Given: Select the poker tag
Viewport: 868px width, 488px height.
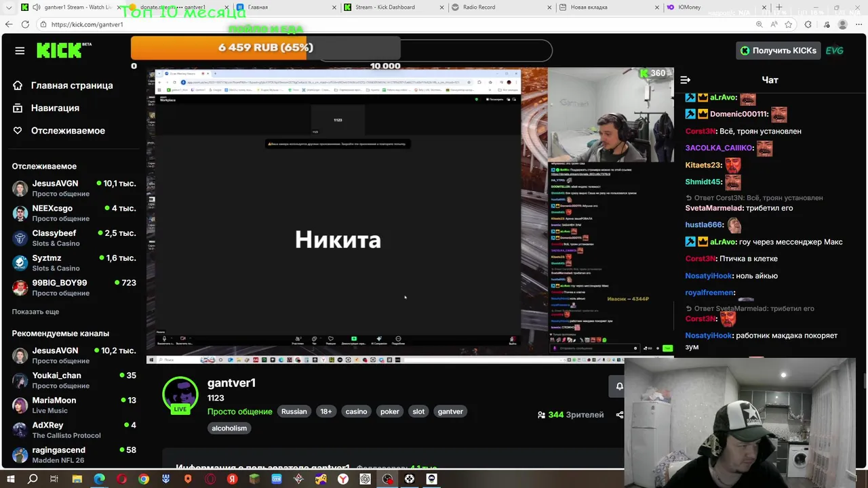Looking at the screenshot, I should pos(390,411).
